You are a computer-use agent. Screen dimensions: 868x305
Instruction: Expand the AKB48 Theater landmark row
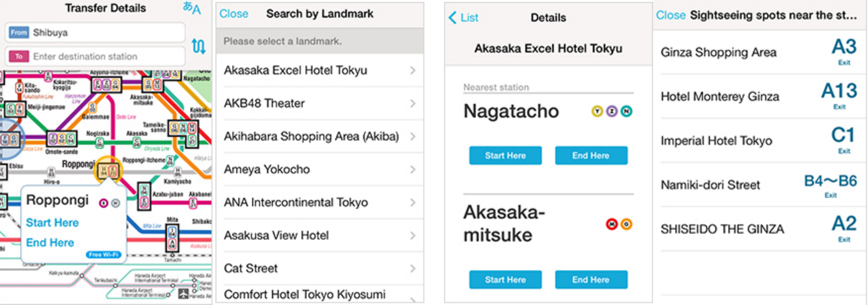[319, 103]
